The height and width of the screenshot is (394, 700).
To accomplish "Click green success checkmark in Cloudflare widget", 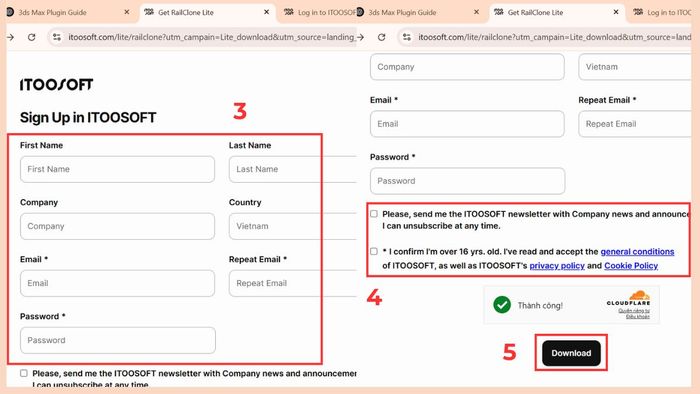I will click(x=502, y=305).
